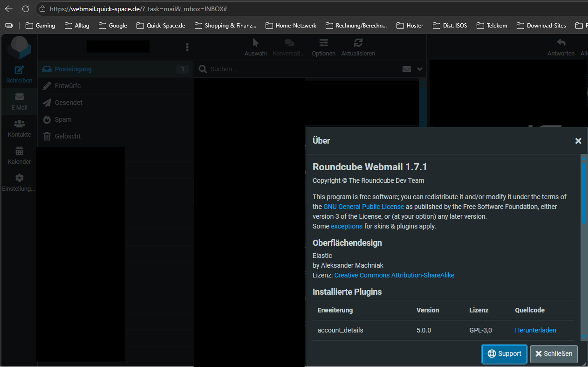Select the Gelöscht trash folder
This screenshot has width=588, height=367.
click(x=115, y=136)
